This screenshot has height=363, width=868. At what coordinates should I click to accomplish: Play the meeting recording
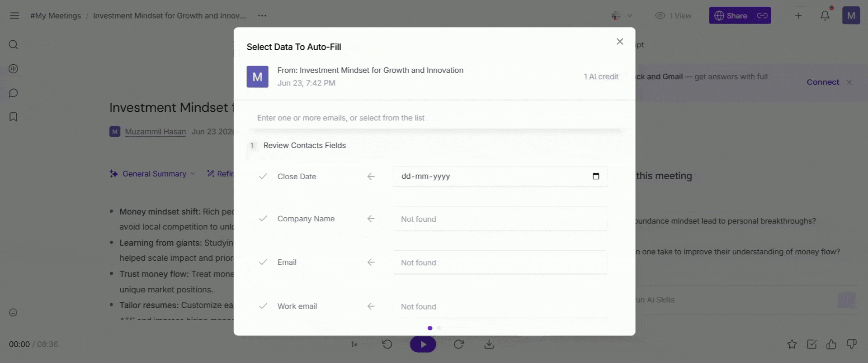coord(423,344)
